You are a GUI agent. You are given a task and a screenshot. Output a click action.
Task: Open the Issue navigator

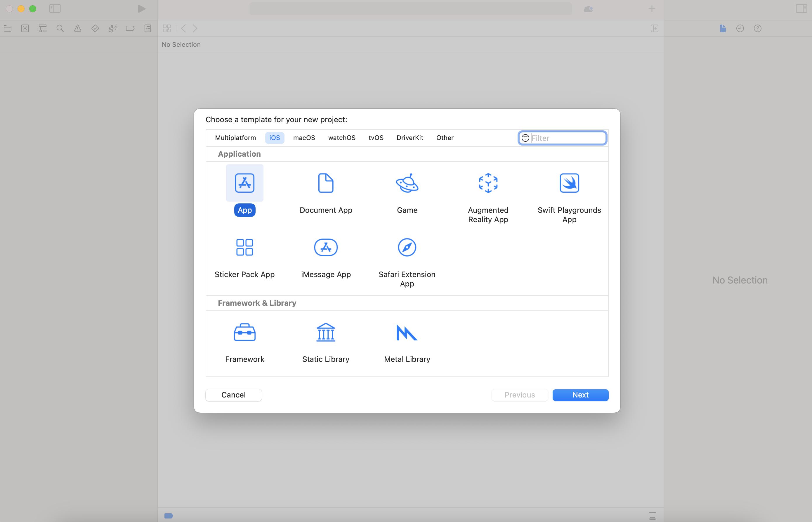tap(78, 28)
